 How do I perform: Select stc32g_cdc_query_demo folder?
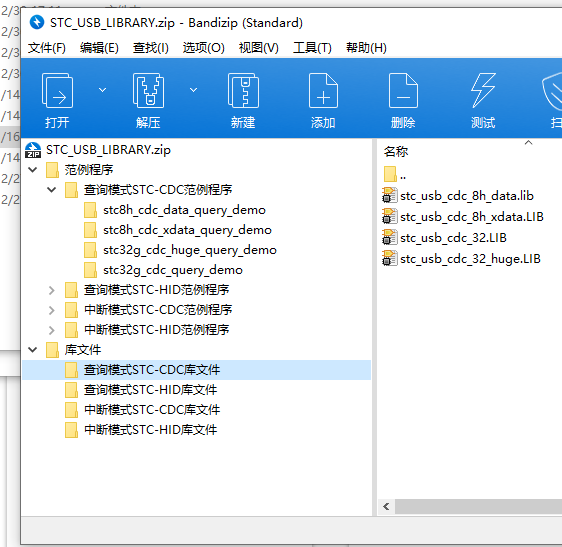coord(173,270)
